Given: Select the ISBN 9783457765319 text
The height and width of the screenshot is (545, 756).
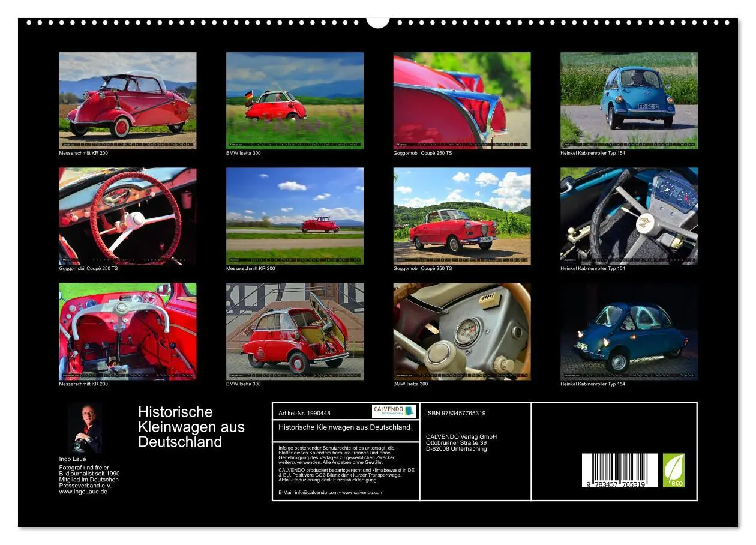Looking at the screenshot, I should click(456, 413).
